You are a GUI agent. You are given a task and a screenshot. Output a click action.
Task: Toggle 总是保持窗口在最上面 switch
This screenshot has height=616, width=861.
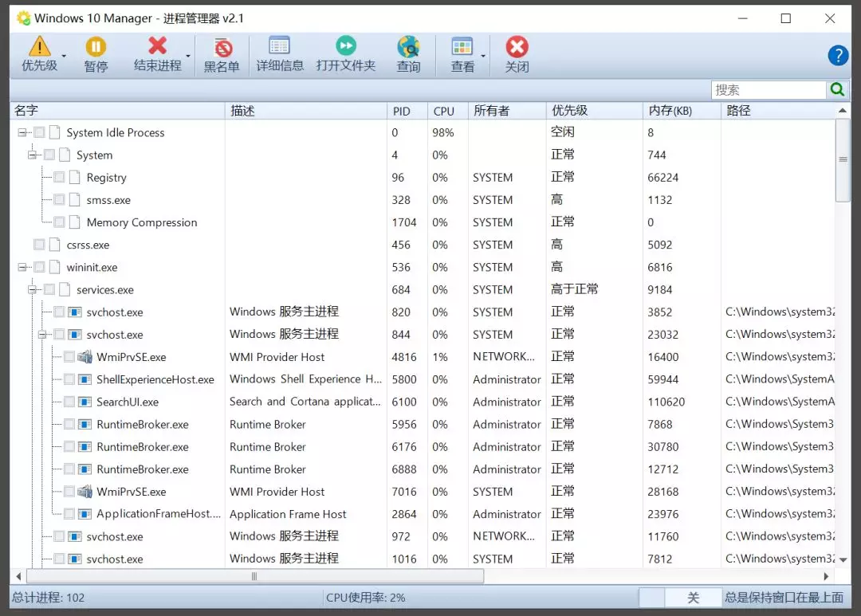(x=680, y=598)
